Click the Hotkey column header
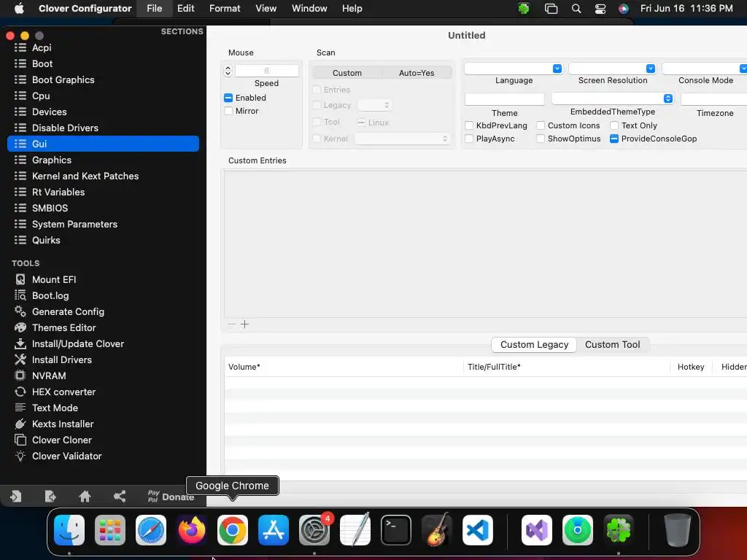Viewport: 747px width, 560px height. point(691,367)
